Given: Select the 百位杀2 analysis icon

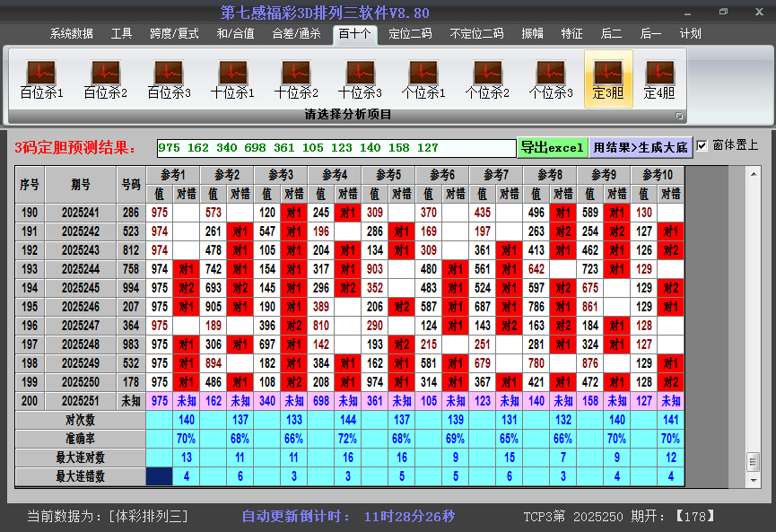Looking at the screenshot, I should [105, 80].
